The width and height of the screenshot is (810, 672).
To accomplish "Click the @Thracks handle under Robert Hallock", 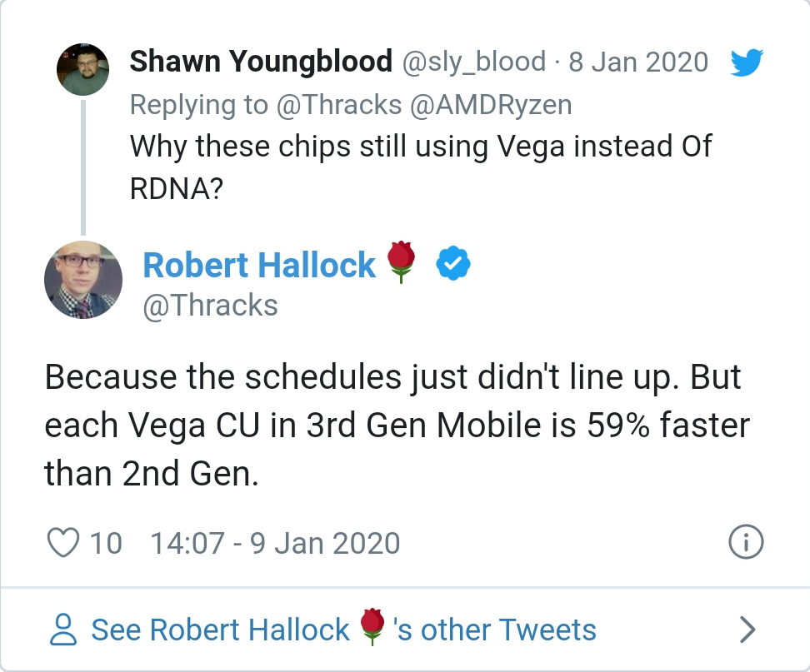I will pyautogui.click(x=210, y=305).
